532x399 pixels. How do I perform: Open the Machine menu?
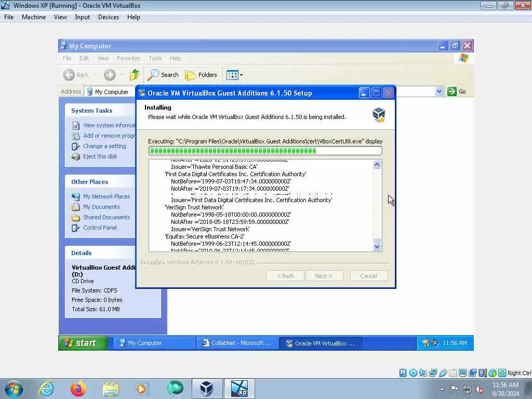click(x=34, y=17)
